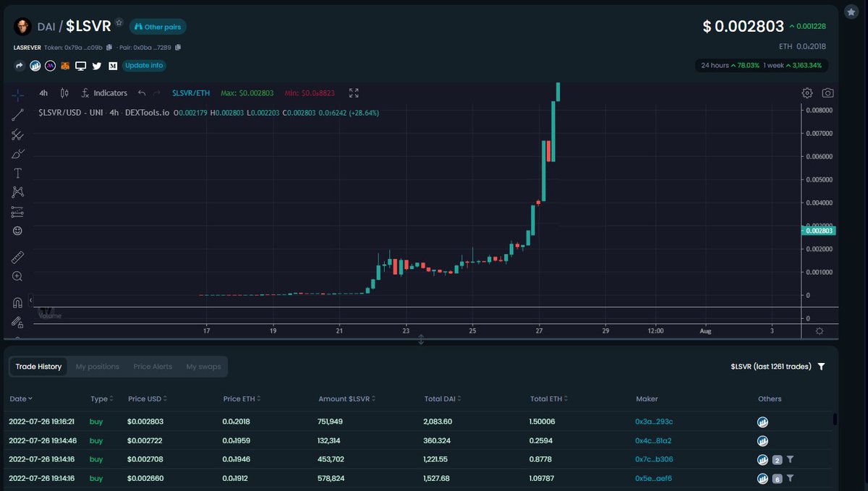The height and width of the screenshot is (491, 868).
Task: Open chart settings gear
Action: [x=807, y=93]
